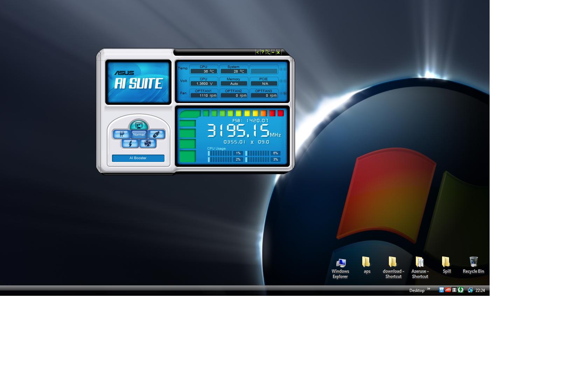Viewport: 588px width, 368px height.
Task: Select the aps folder icon
Action: click(366, 265)
